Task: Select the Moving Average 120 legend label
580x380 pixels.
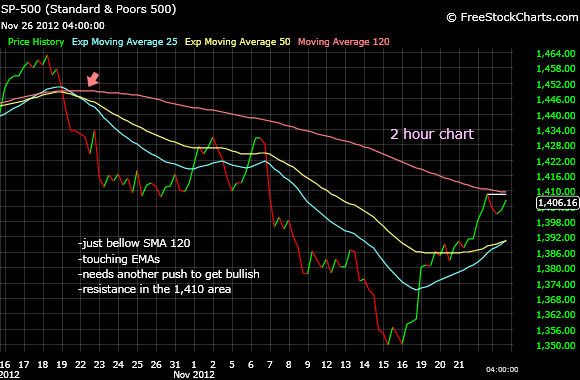Action: tap(344, 42)
